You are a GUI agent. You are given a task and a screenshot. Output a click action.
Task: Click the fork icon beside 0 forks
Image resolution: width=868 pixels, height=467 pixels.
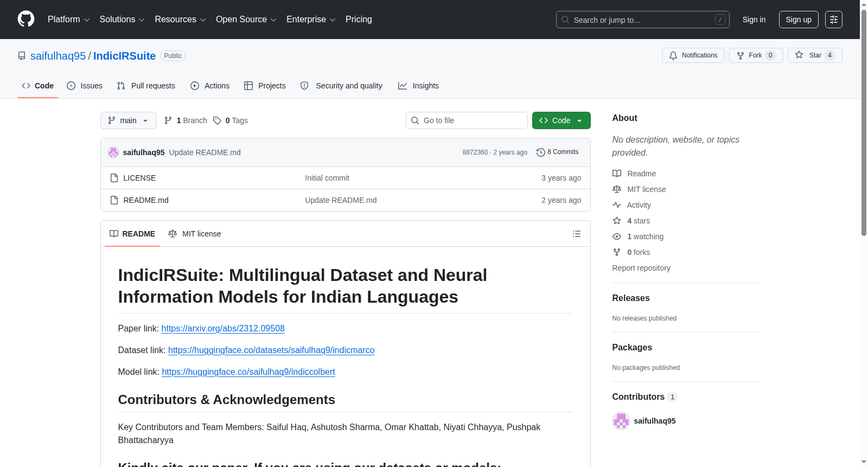click(x=617, y=252)
